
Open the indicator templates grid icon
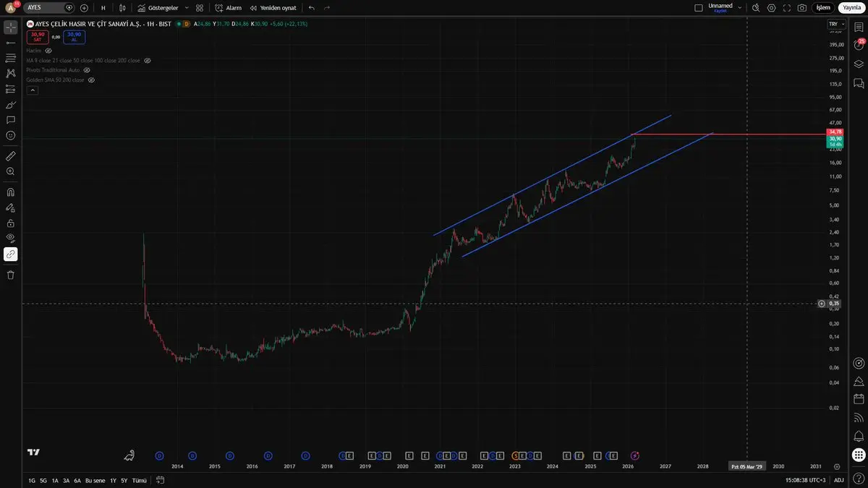coord(200,7)
